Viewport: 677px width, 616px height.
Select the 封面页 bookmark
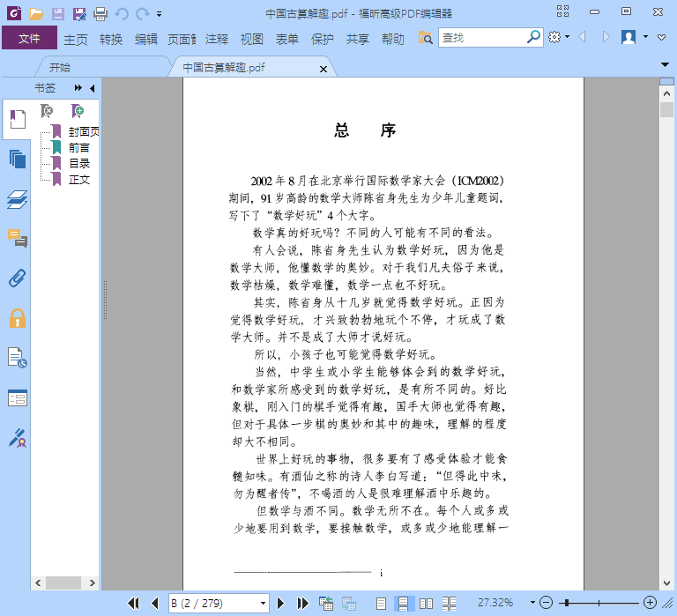[84, 131]
